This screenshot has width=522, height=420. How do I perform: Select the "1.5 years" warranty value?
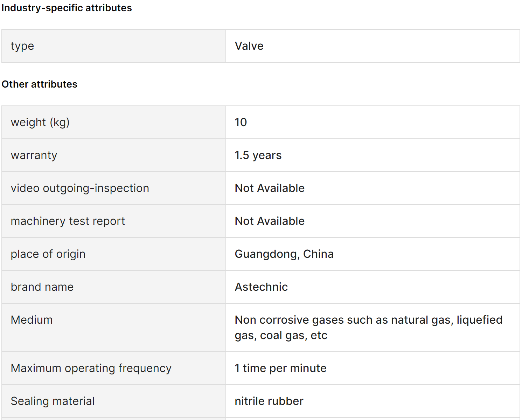coord(258,155)
